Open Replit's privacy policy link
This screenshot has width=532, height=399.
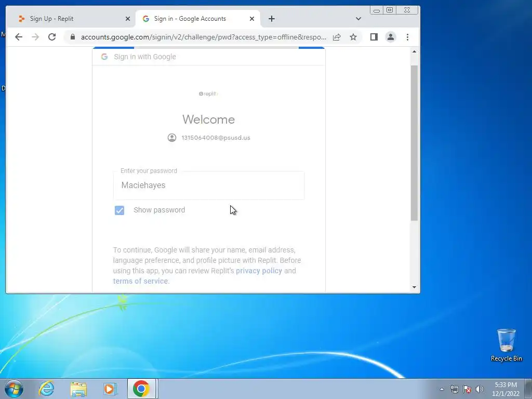coord(259,271)
